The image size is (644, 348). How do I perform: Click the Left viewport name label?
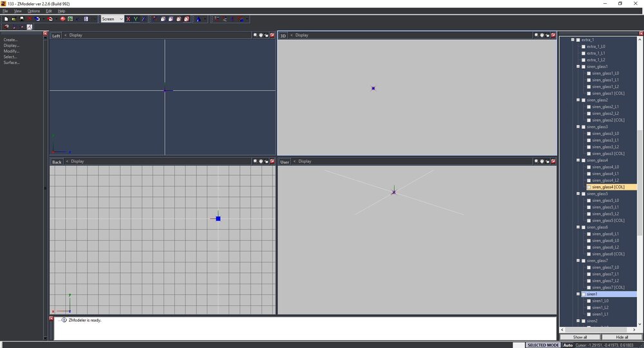pyautogui.click(x=56, y=36)
